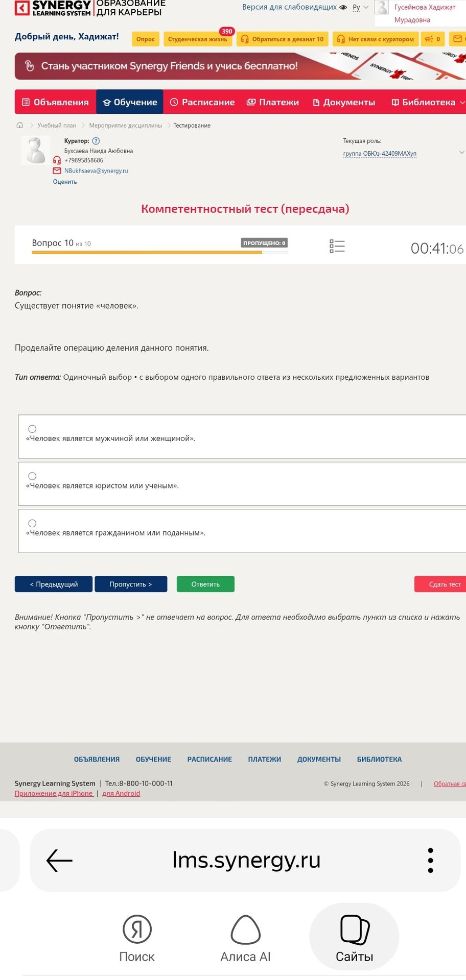Viewport: 466px width, 980px height.
Task: Open the Платежи tab
Action: pos(273,102)
